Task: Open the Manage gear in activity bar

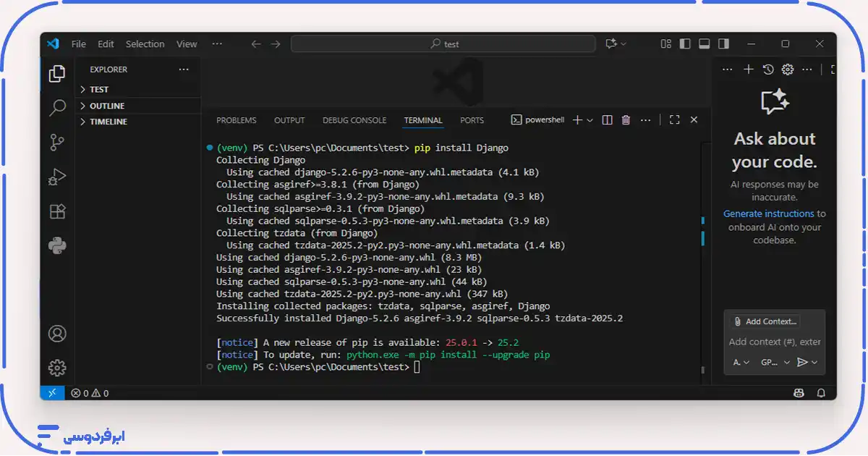Action: coord(57,368)
